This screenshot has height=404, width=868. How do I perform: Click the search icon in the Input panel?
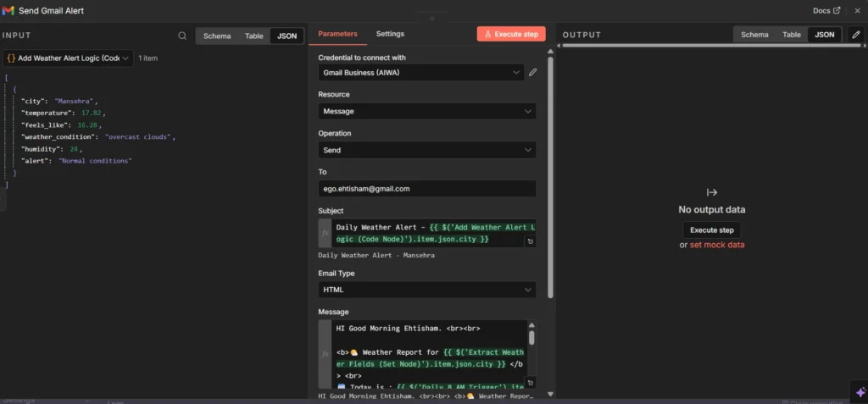click(x=182, y=36)
